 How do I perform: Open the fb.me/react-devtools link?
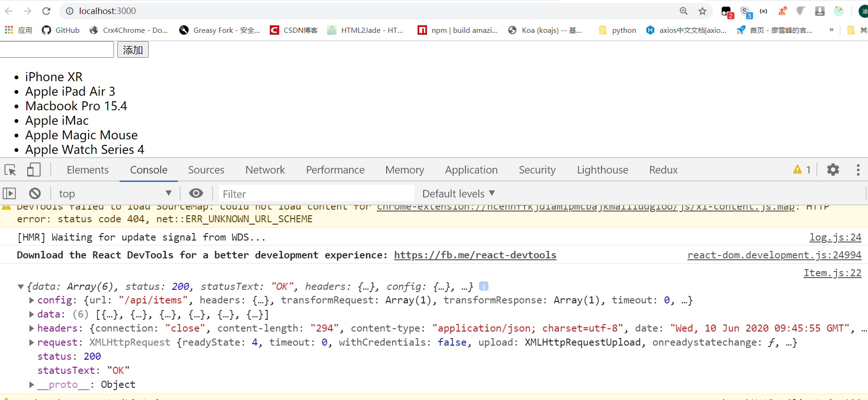pos(475,255)
